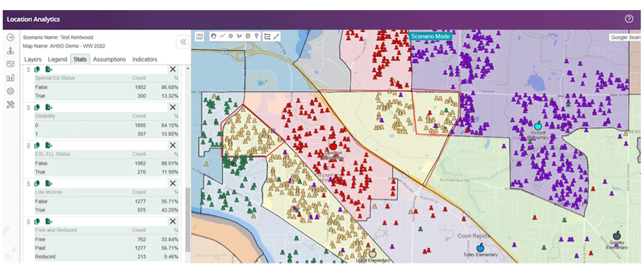Pick the rectangle selection tool
644x276 pixels.
click(x=247, y=36)
